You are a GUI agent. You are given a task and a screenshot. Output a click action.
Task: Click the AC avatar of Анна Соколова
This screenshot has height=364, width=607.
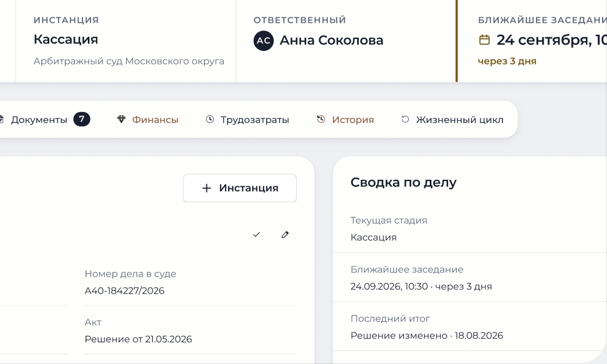click(263, 41)
